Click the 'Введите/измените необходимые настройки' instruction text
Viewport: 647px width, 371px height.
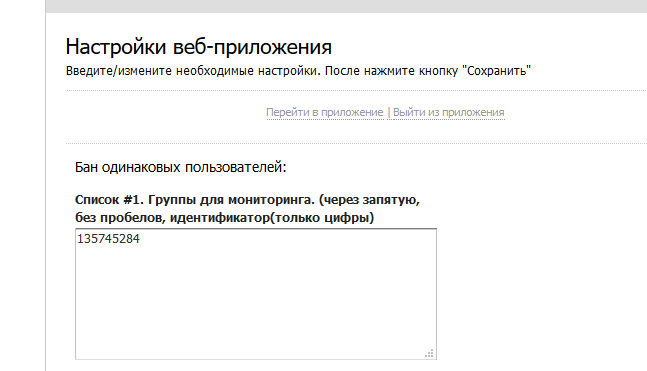coord(193,71)
